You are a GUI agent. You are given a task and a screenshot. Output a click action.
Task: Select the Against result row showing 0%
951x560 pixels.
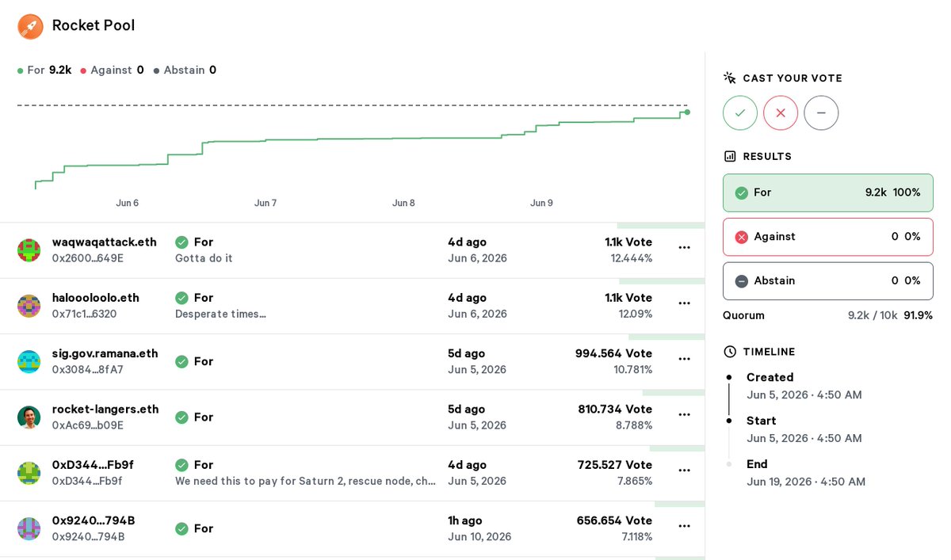[828, 237]
